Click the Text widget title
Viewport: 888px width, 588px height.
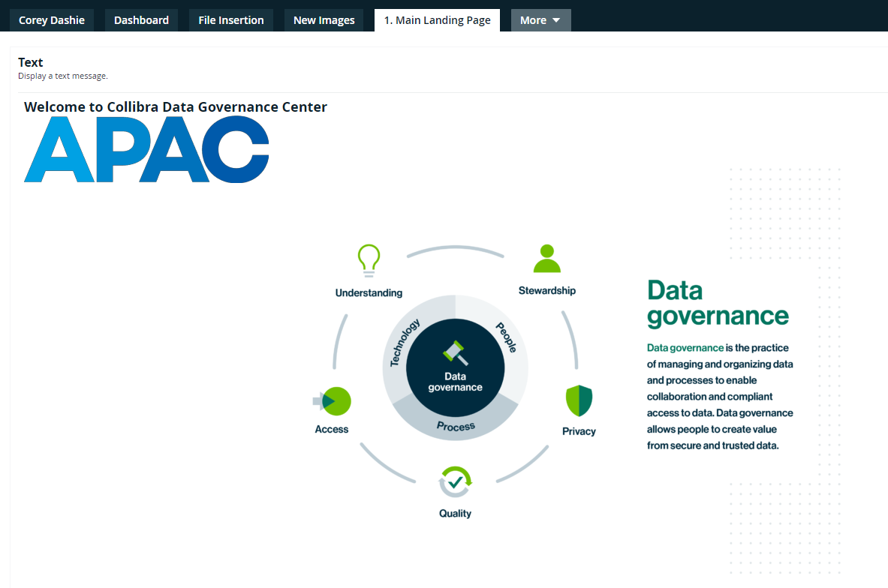tap(31, 62)
